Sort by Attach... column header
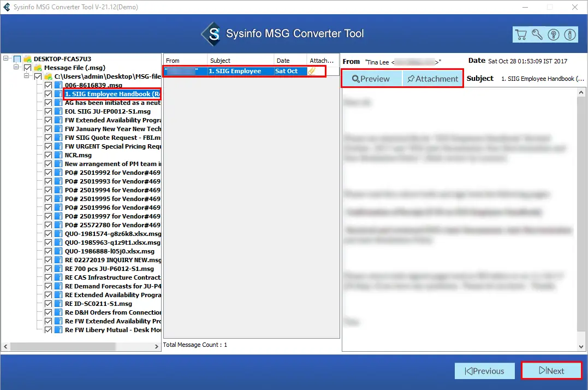The image size is (588, 390). tap(323, 61)
